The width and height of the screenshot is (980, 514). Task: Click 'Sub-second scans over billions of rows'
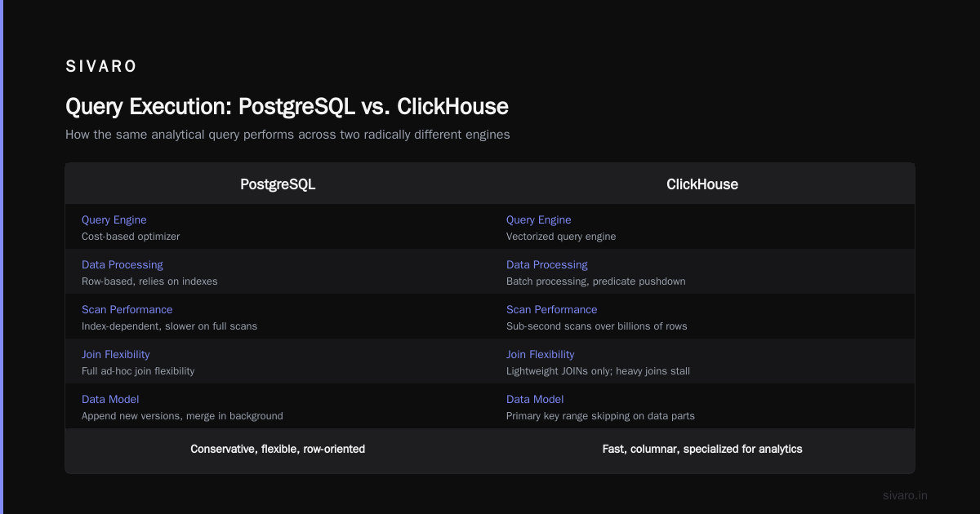[x=597, y=326]
